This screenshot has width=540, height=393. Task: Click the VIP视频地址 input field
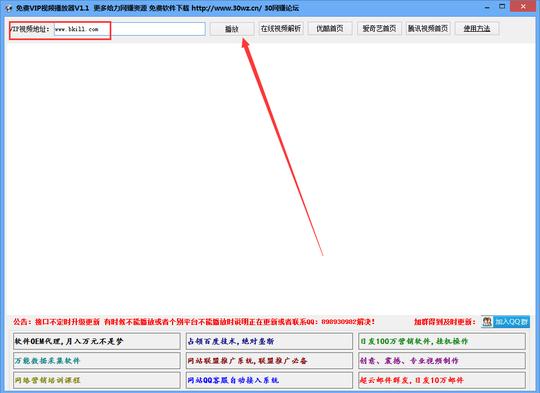(x=129, y=29)
